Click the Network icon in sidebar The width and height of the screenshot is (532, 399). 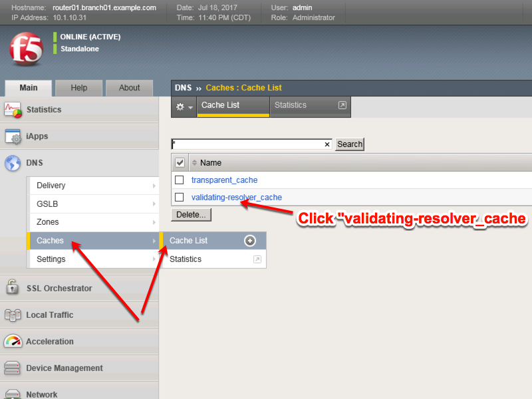click(13, 394)
